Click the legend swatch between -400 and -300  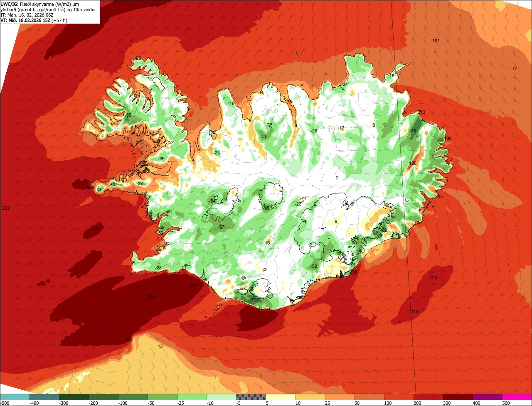click(44, 397)
